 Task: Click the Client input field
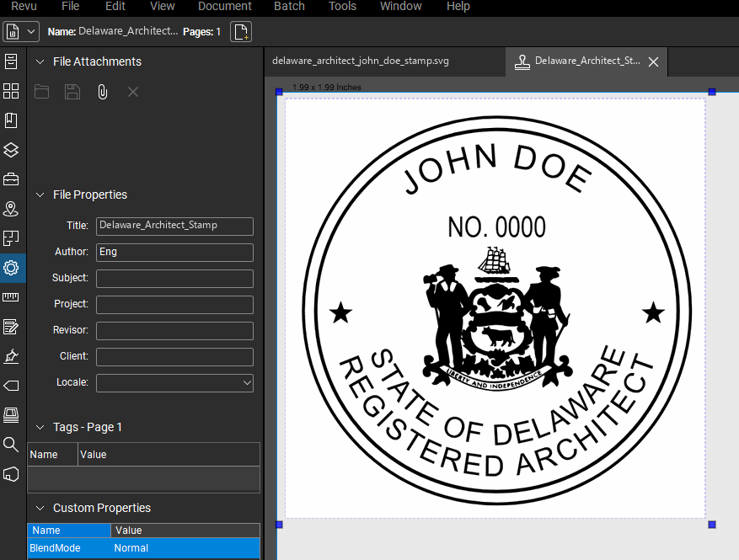click(x=175, y=356)
